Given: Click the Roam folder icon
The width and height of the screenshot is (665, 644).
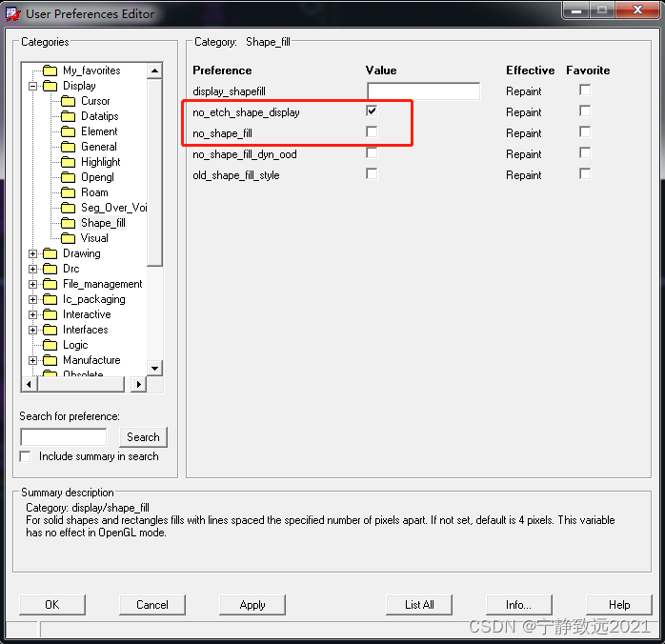Looking at the screenshot, I should [69, 192].
